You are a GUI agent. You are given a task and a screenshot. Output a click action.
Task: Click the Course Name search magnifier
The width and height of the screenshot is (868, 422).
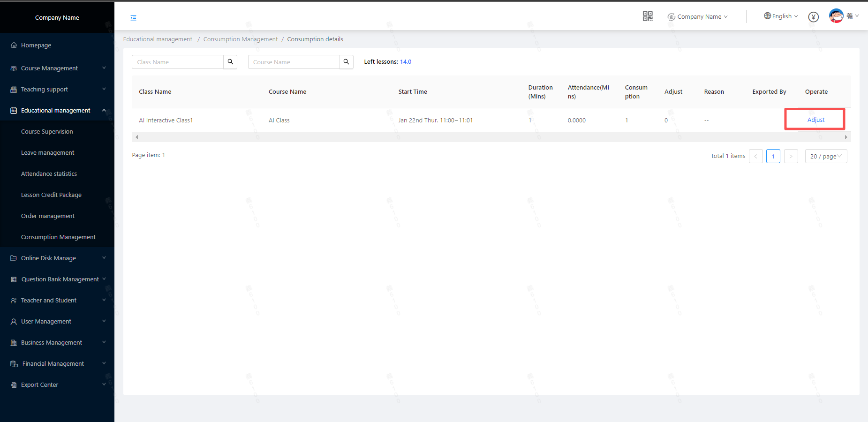[346, 62]
